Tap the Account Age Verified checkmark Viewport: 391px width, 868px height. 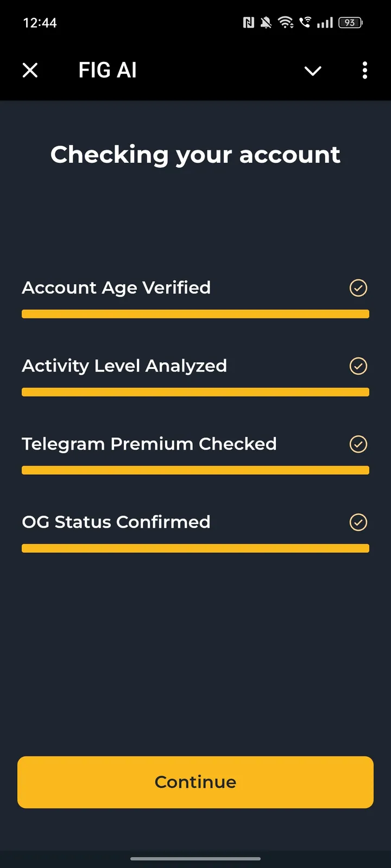pos(358,288)
